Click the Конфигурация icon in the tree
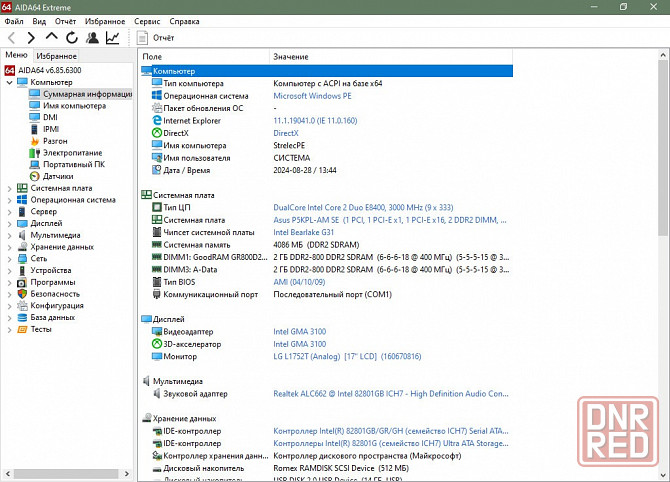Viewport: 670px width, 482px height. (x=22, y=306)
